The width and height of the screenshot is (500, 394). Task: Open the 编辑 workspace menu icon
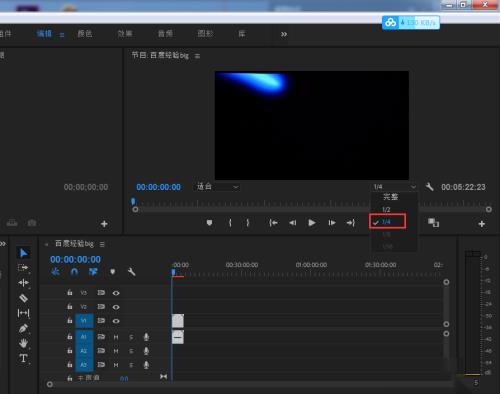[x=62, y=35]
